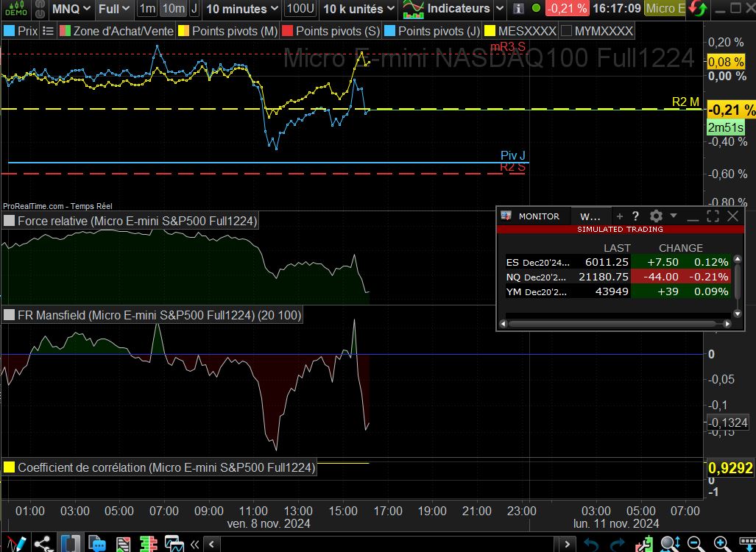Click Monitor's horizontal scrollbar right arrow
This screenshot has height=552, width=756.
727,324
